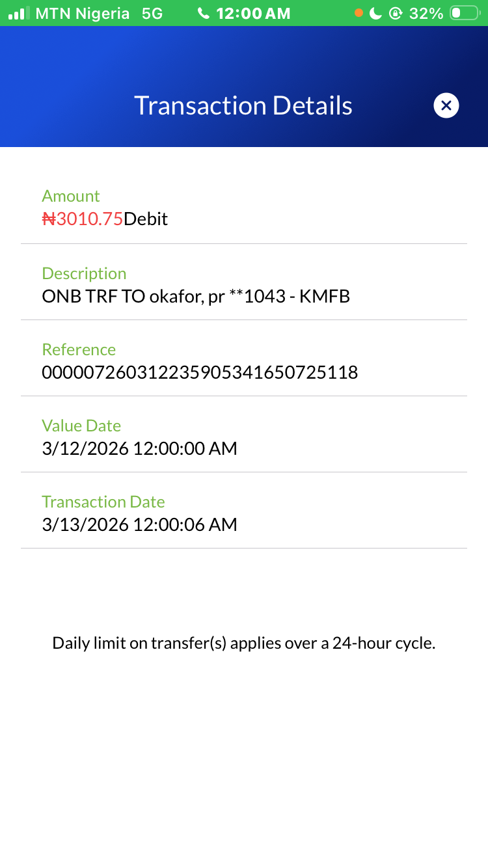Tap the 32% battery percentage text
488x868 pixels.
point(426,13)
